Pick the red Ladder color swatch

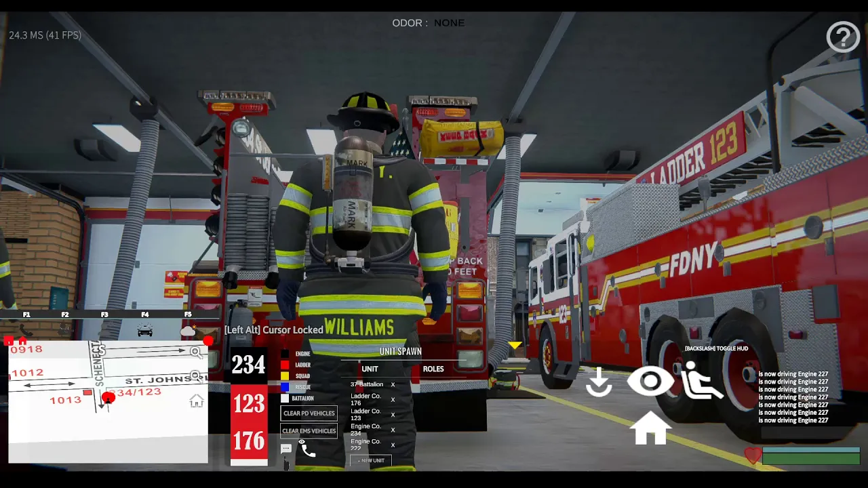coord(285,365)
